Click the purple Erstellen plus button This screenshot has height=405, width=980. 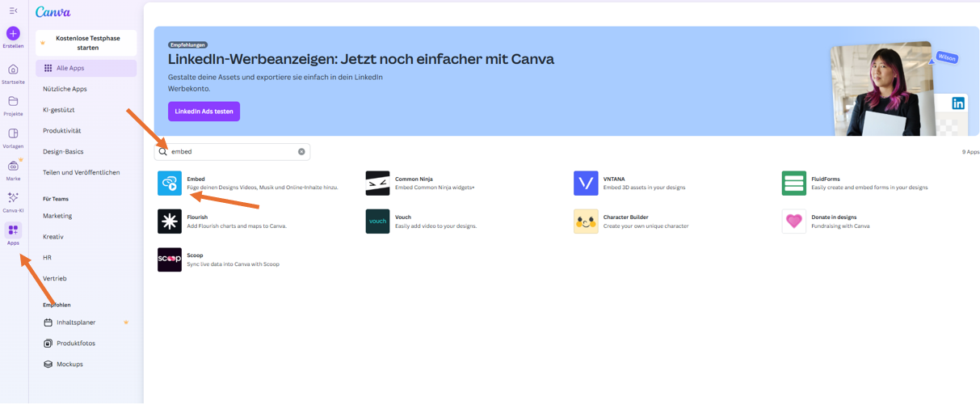(x=13, y=33)
